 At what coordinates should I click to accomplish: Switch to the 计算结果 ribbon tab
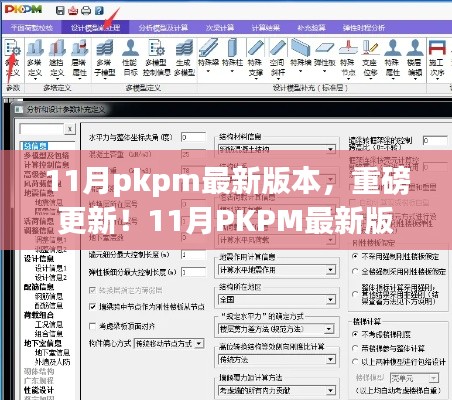(266, 27)
